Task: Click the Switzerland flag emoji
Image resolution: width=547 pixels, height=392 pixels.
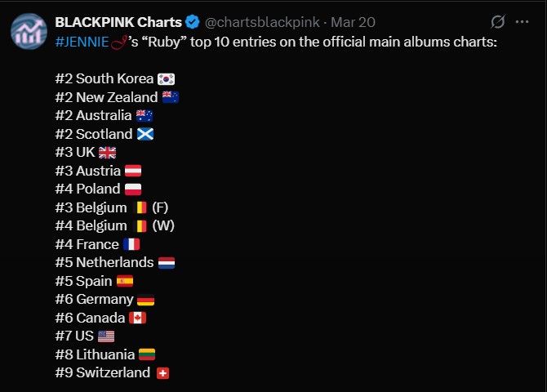Action: [163, 373]
